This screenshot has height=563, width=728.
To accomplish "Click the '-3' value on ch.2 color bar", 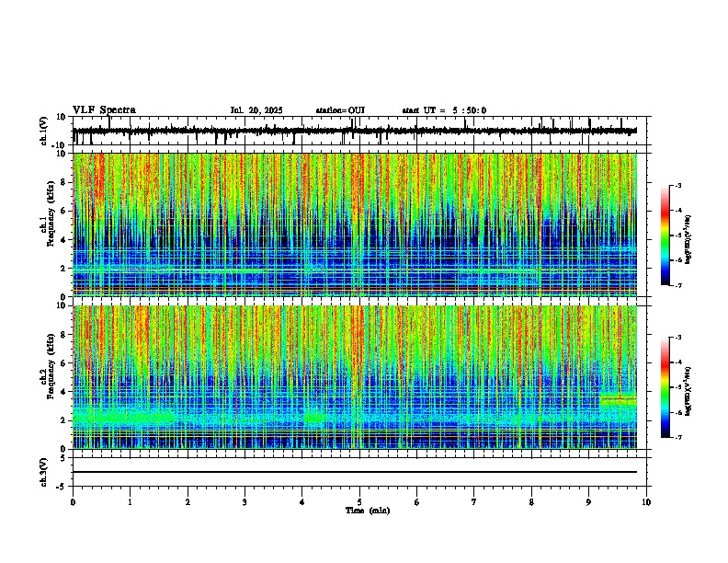I will (677, 338).
